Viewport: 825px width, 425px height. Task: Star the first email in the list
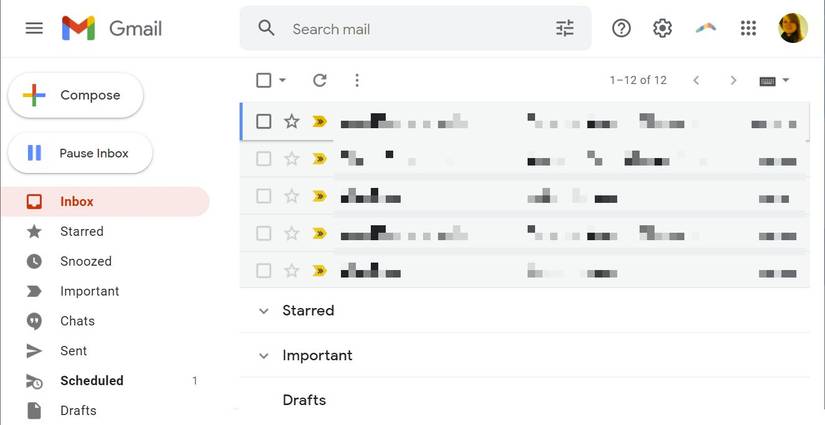point(292,121)
